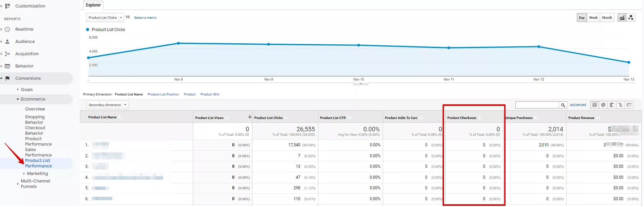Click the Acquisition arrows icon
The image size is (644, 207).
coord(7,54)
